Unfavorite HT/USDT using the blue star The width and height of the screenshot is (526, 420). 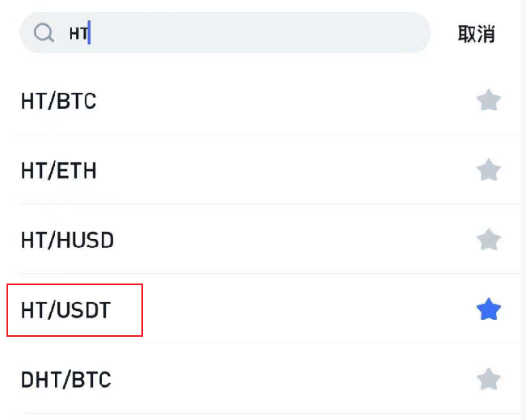pyautogui.click(x=488, y=309)
